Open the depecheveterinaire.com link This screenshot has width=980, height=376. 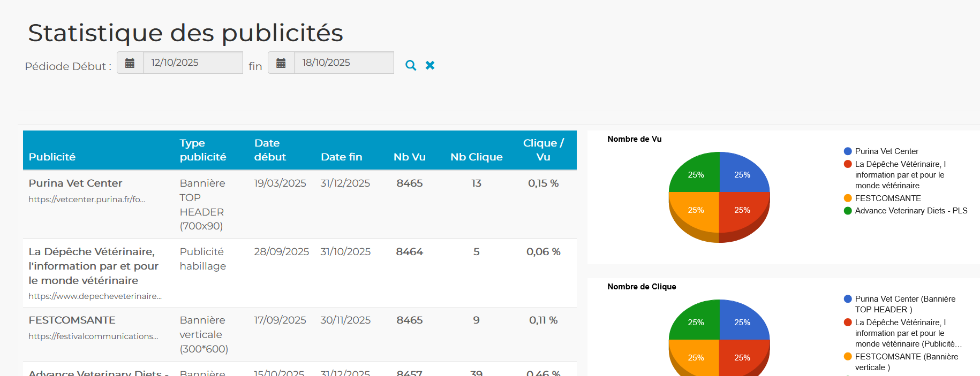click(95, 296)
